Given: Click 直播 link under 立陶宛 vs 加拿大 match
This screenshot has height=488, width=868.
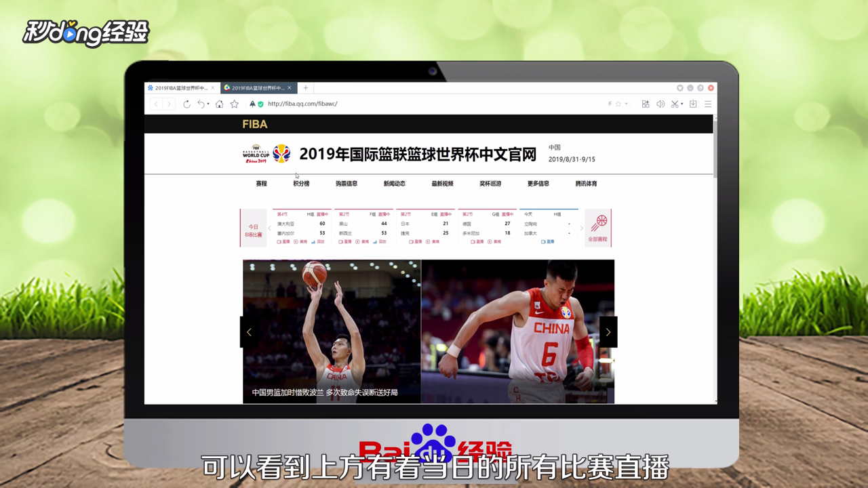Looking at the screenshot, I should click(x=548, y=241).
